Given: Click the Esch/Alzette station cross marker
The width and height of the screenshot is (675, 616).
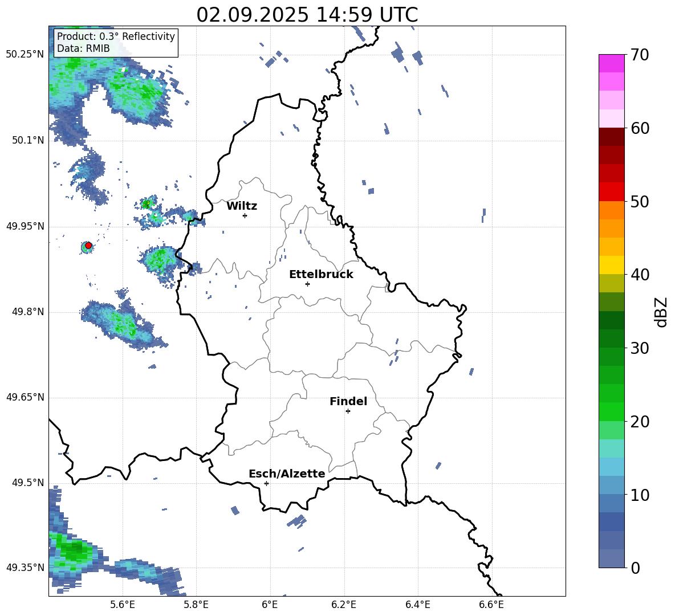Looking at the screenshot, I should (x=266, y=483).
